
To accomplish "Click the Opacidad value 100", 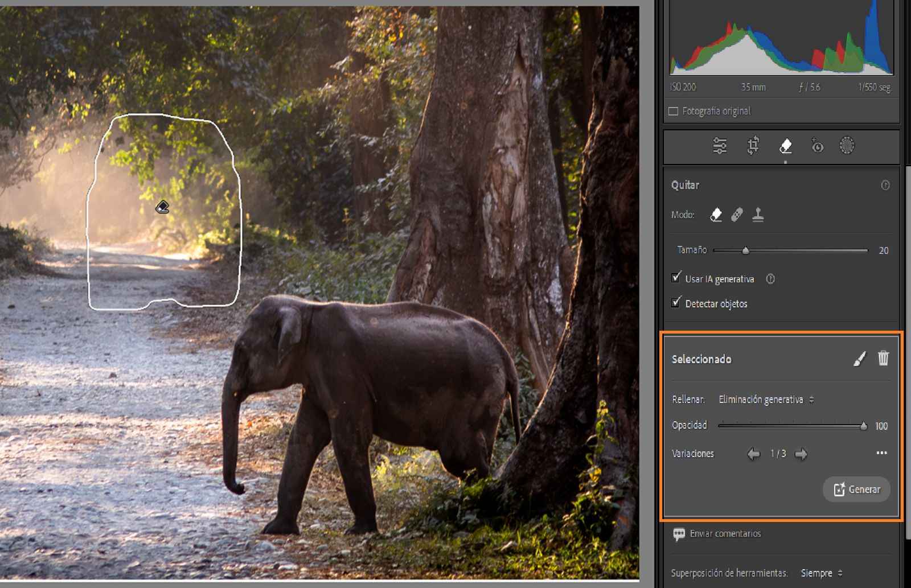I will pos(881,426).
